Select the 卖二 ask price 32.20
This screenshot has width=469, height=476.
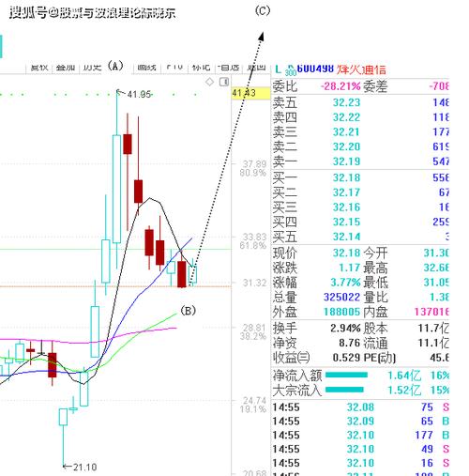point(346,146)
